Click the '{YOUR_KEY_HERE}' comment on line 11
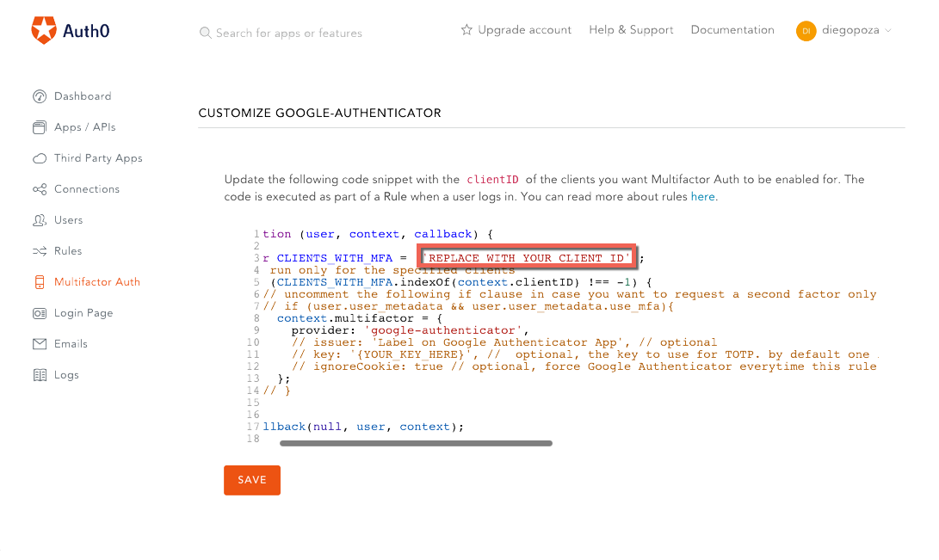This screenshot has width=939, height=560. 411,354
